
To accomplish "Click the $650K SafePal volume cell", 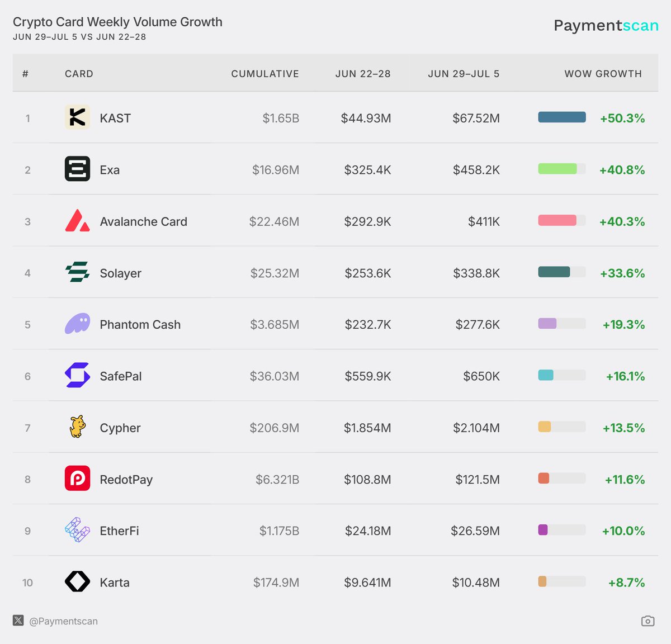I will tap(481, 376).
